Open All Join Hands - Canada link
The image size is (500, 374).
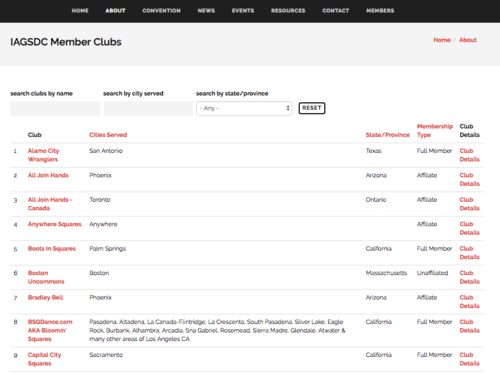50,204
